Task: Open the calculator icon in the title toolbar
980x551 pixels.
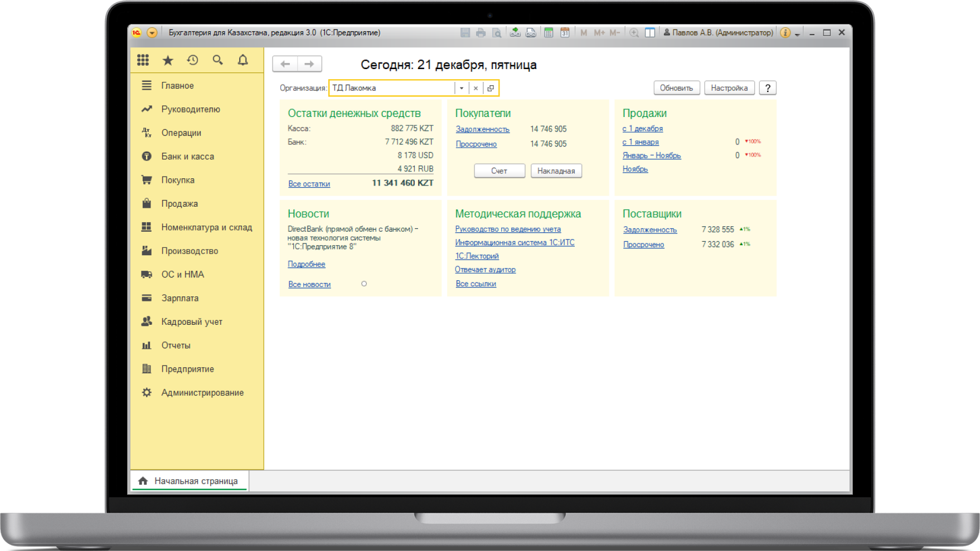Action: 549,33
